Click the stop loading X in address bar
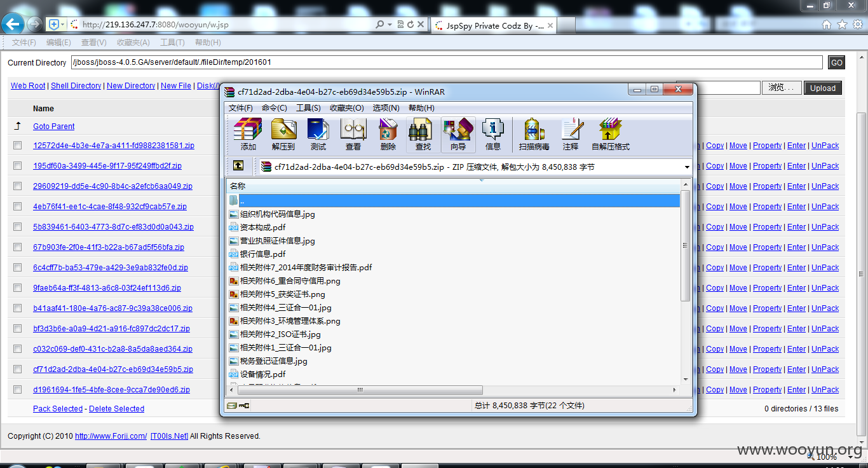868x468 pixels. pyautogui.click(x=421, y=24)
